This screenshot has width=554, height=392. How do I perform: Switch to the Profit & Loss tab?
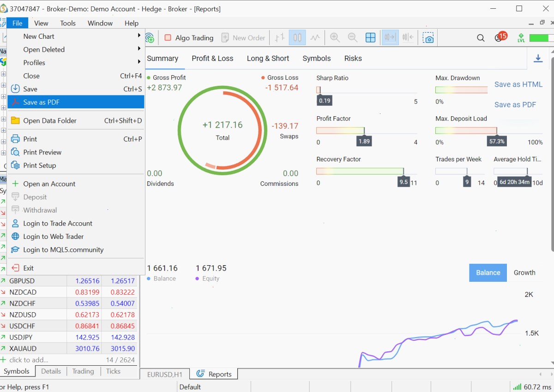(212, 59)
